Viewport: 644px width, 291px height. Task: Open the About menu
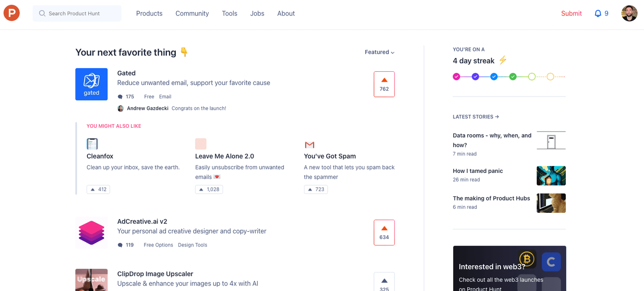[x=286, y=13]
